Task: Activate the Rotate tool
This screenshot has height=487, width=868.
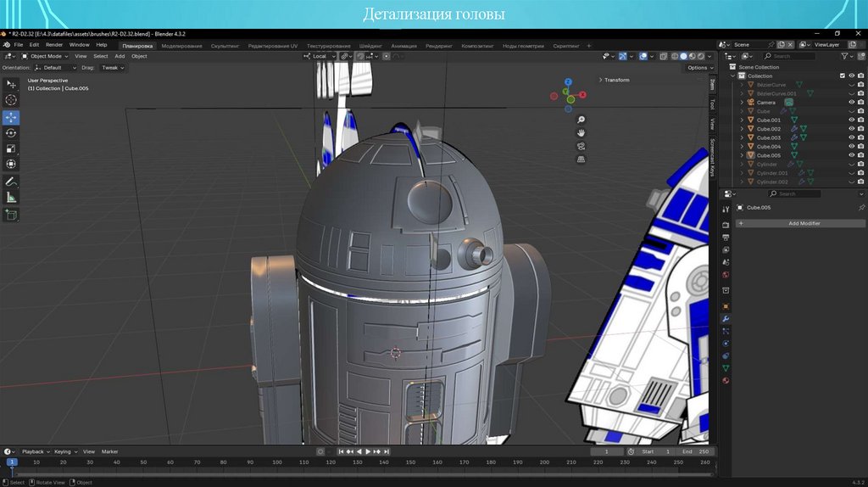Action: [11, 133]
